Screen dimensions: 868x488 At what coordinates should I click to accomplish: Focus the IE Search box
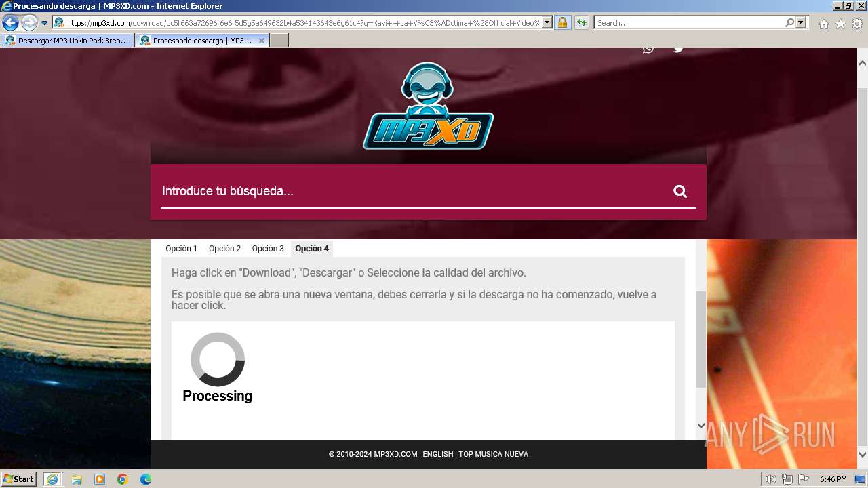pyautogui.click(x=688, y=23)
